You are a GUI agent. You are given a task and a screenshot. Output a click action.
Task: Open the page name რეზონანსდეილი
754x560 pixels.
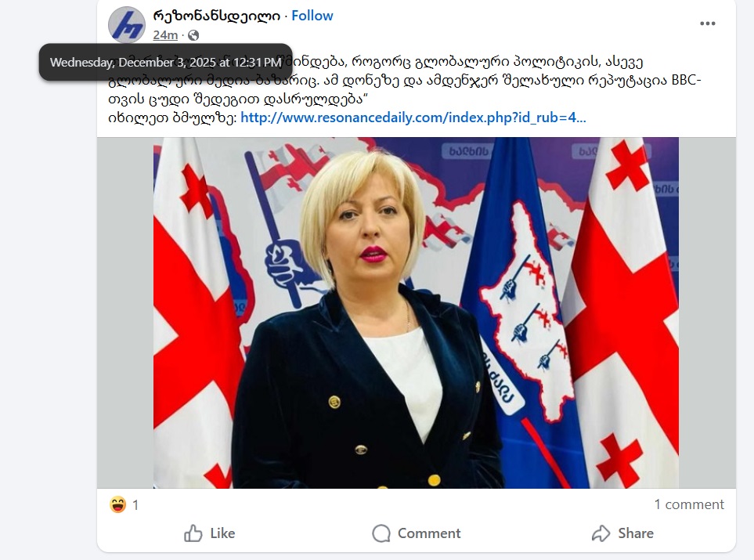pos(216,16)
